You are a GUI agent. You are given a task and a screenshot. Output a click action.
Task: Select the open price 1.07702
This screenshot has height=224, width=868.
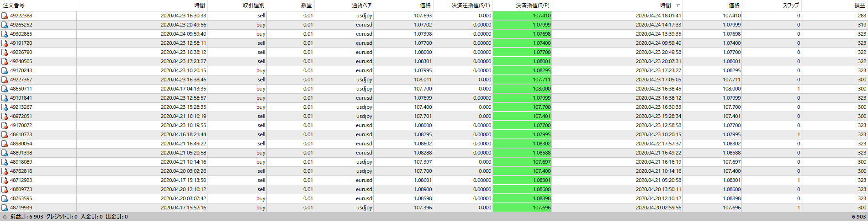pos(423,25)
